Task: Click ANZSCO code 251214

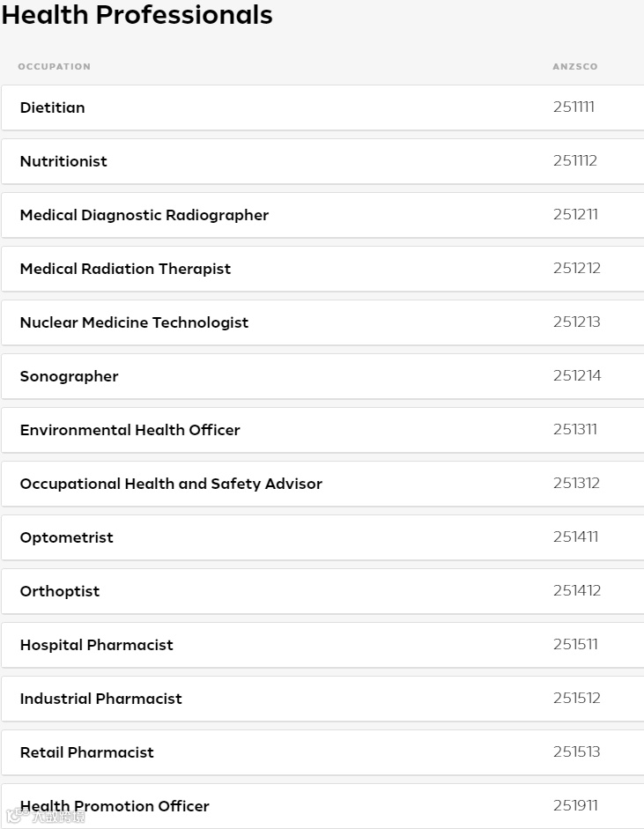Action: [x=577, y=376]
